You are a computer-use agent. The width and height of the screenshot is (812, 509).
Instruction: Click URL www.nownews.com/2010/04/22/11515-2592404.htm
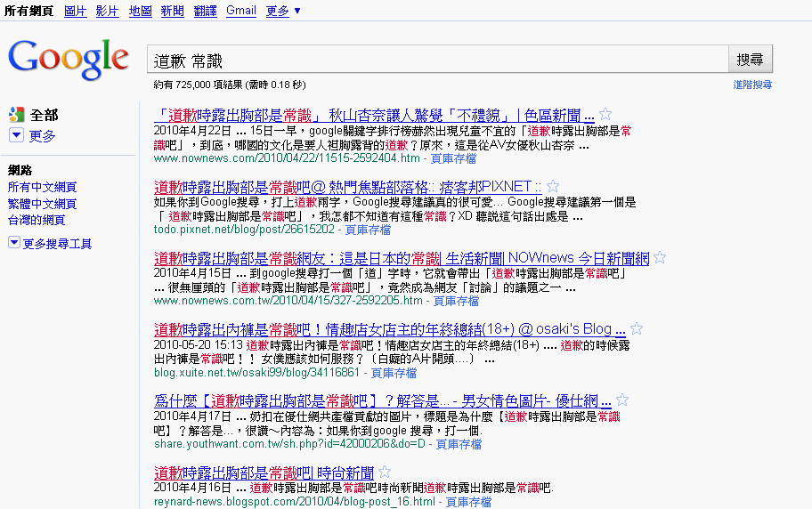pos(287,158)
